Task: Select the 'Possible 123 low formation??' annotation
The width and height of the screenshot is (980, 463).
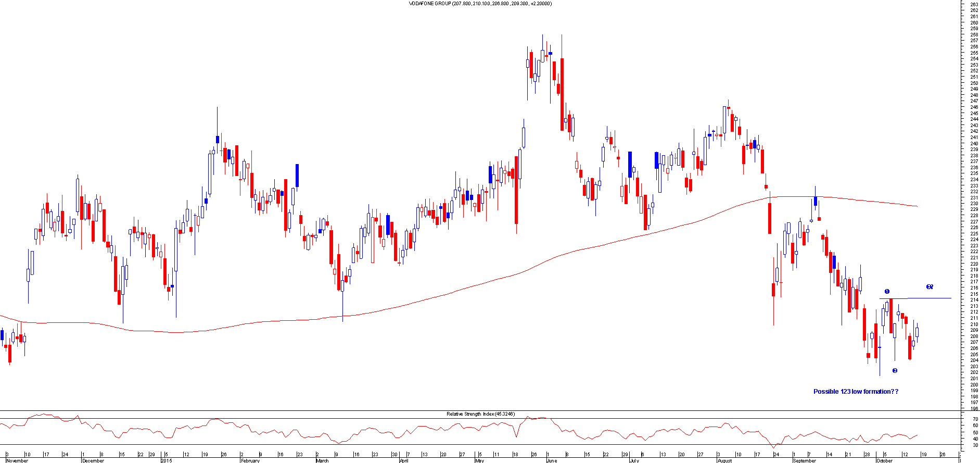Action: (x=856, y=392)
